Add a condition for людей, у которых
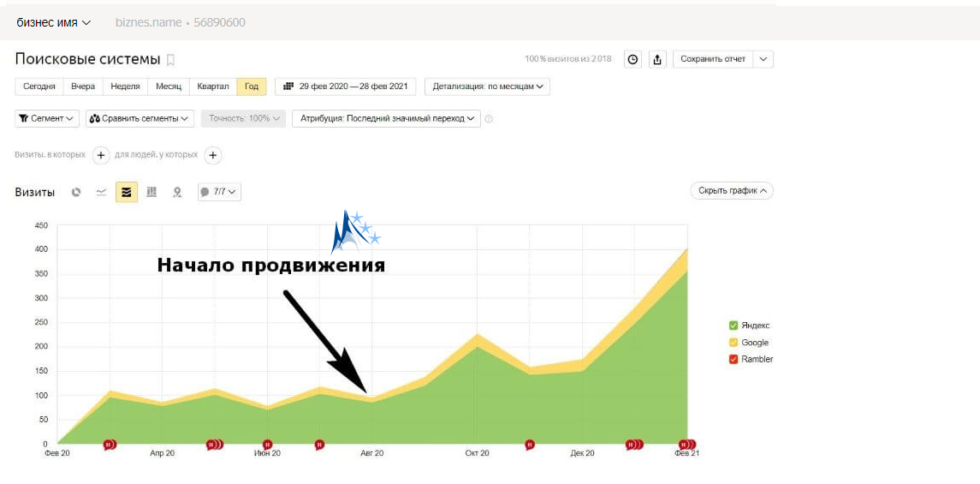This screenshot has width=980, height=484. tap(213, 155)
